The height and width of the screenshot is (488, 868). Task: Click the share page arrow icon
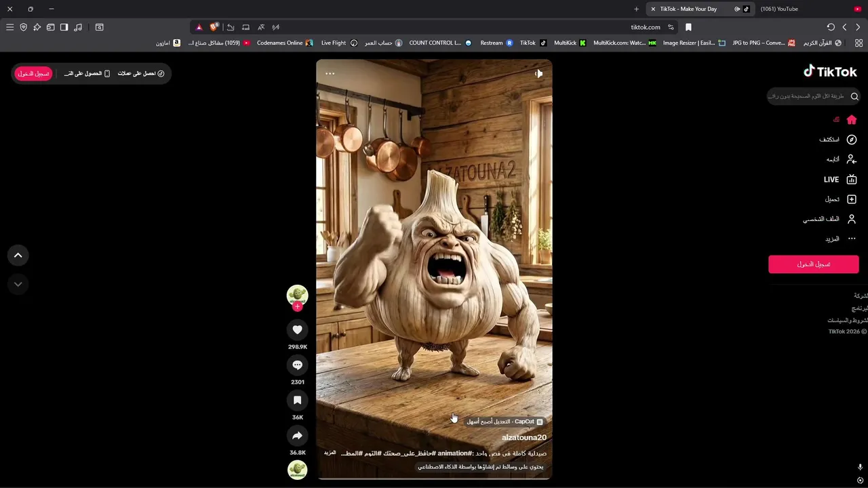click(231, 27)
